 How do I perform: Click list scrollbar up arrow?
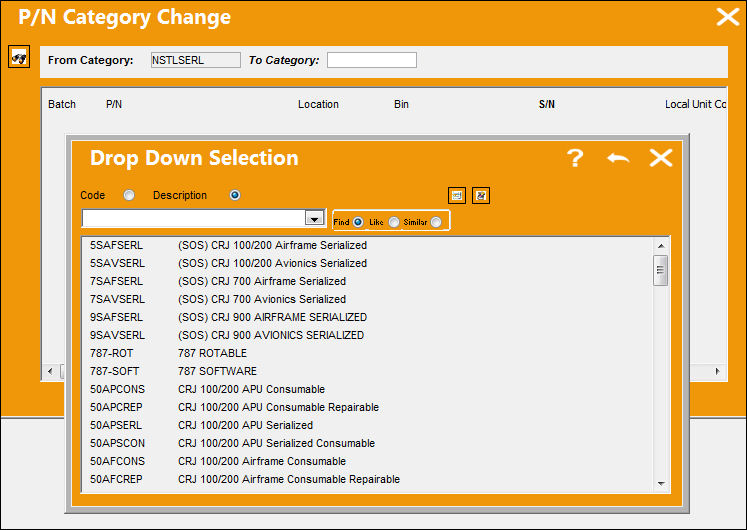click(661, 246)
